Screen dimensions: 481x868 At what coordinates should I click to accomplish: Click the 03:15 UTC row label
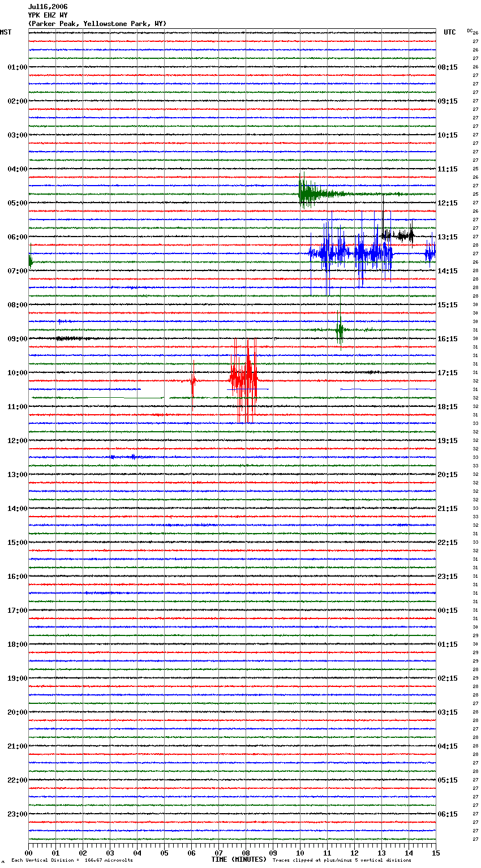(448, 712)
